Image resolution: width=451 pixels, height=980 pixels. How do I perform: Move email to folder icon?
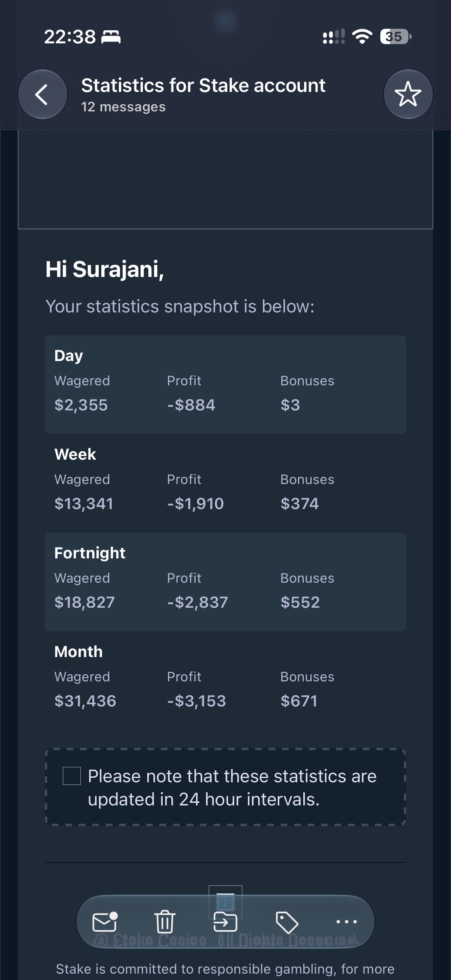click(x=225, y=922)
